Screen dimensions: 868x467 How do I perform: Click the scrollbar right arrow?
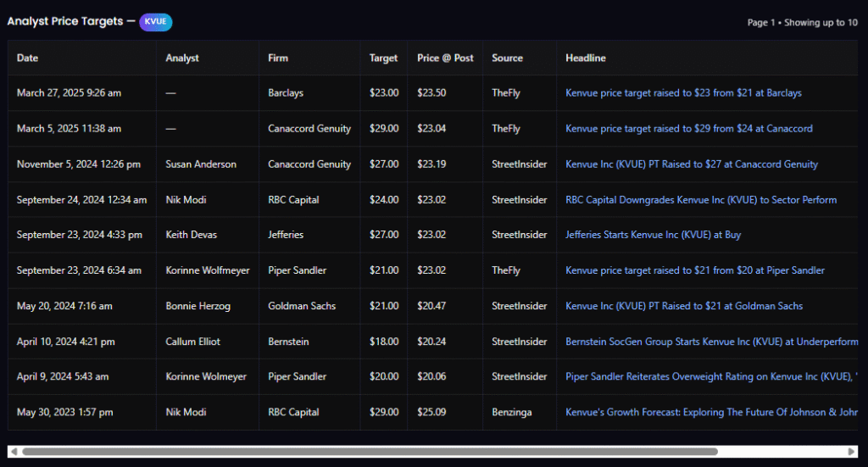852,452
